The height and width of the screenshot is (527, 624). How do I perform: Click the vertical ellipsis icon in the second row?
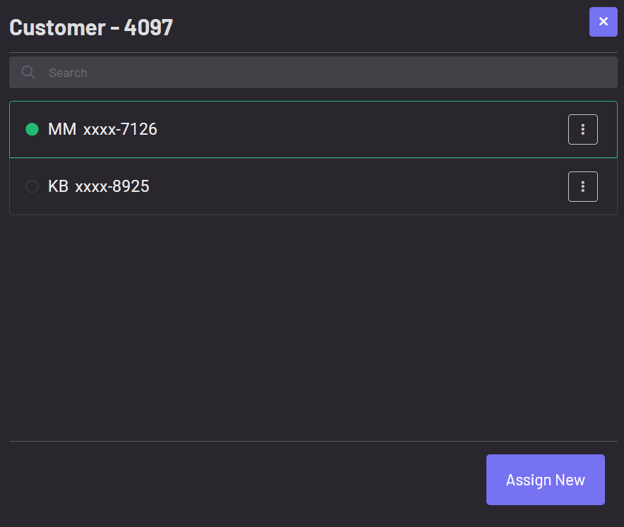pos(583,186)
